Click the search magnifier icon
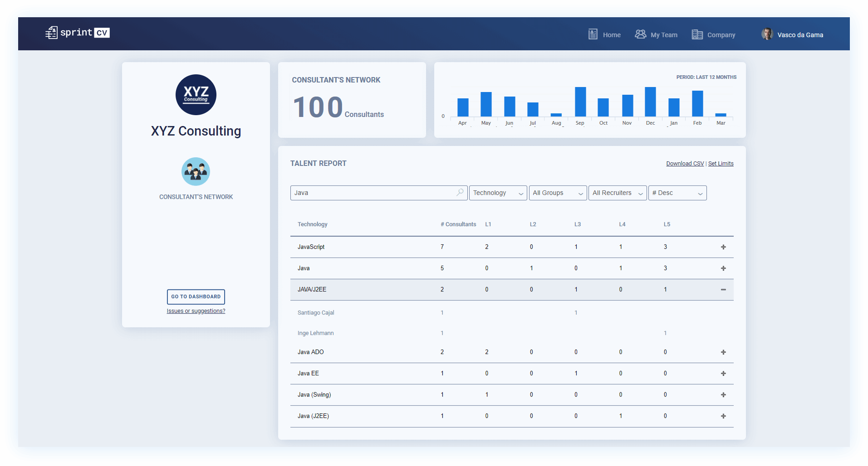This screenshot has height=466, width=868. tap(460, 193)
